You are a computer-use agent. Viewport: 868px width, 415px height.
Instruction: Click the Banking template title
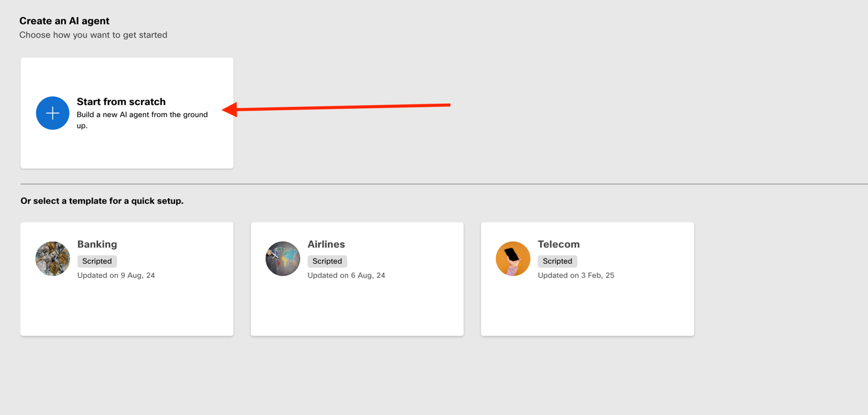pyautogui.click(x=97, y=244)
